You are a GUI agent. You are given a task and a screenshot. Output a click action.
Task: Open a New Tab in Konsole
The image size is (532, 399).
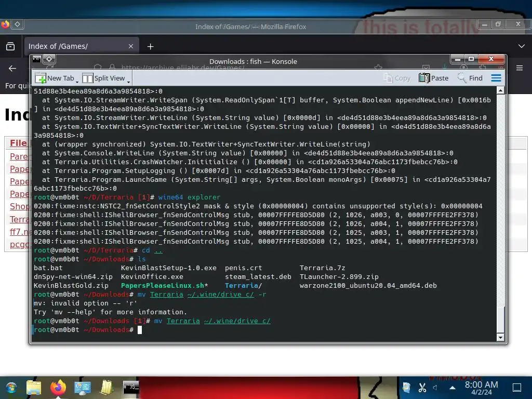(x=54, y=78)
